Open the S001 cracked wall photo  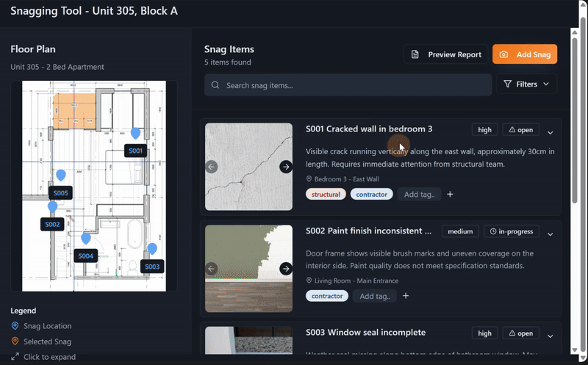point(248,167)
